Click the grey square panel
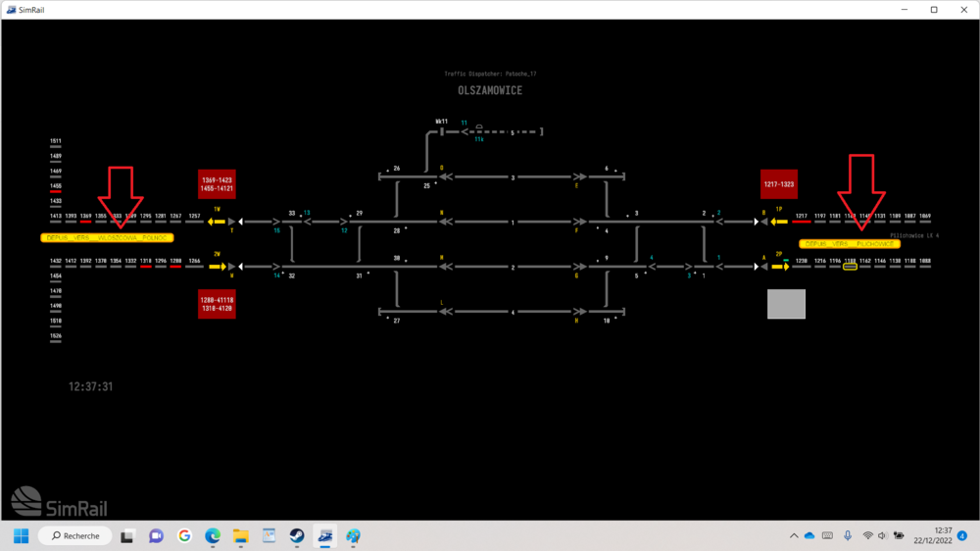980x551 pixels. 786,304
